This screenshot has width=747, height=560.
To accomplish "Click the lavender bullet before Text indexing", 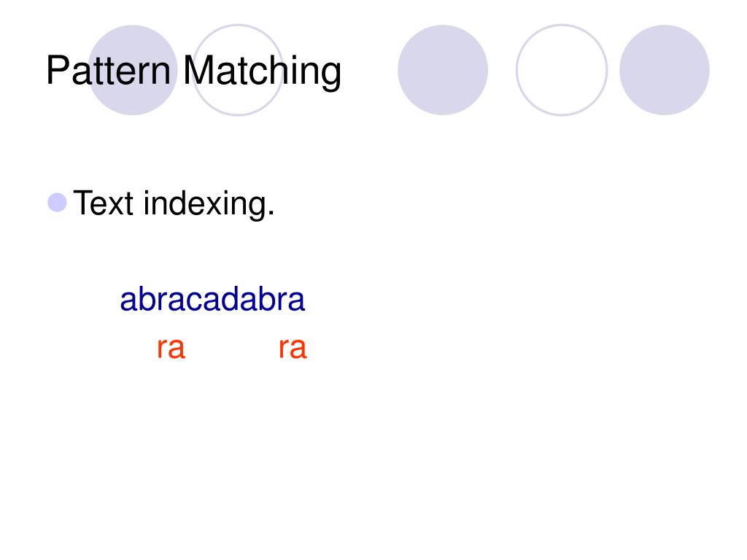I will pyautogui.click(x=57, y=203).
